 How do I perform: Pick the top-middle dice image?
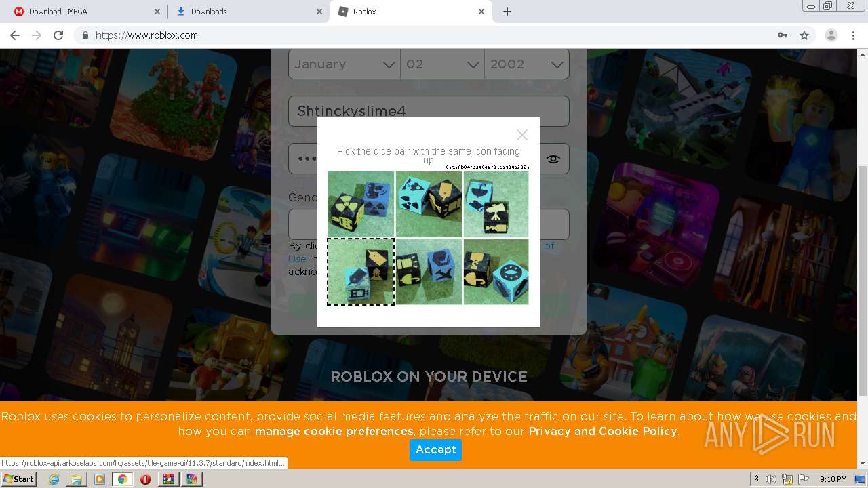click(x=429, y=204)
